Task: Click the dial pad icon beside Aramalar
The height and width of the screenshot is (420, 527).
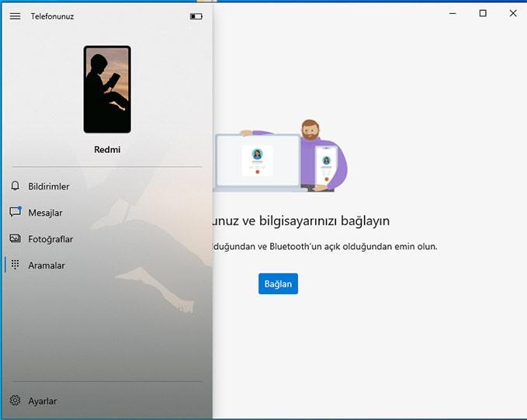Action: pyautogui.click(x=15, y=264)
